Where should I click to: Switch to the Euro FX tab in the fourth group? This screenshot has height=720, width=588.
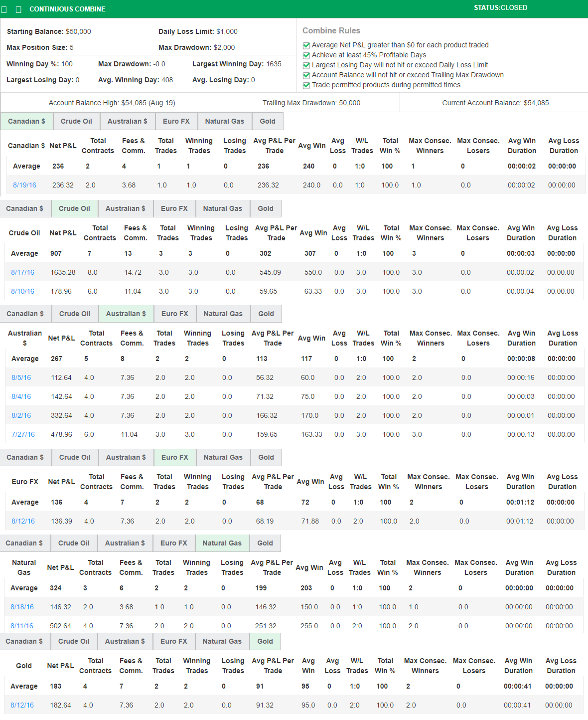[x=174, y=457]
